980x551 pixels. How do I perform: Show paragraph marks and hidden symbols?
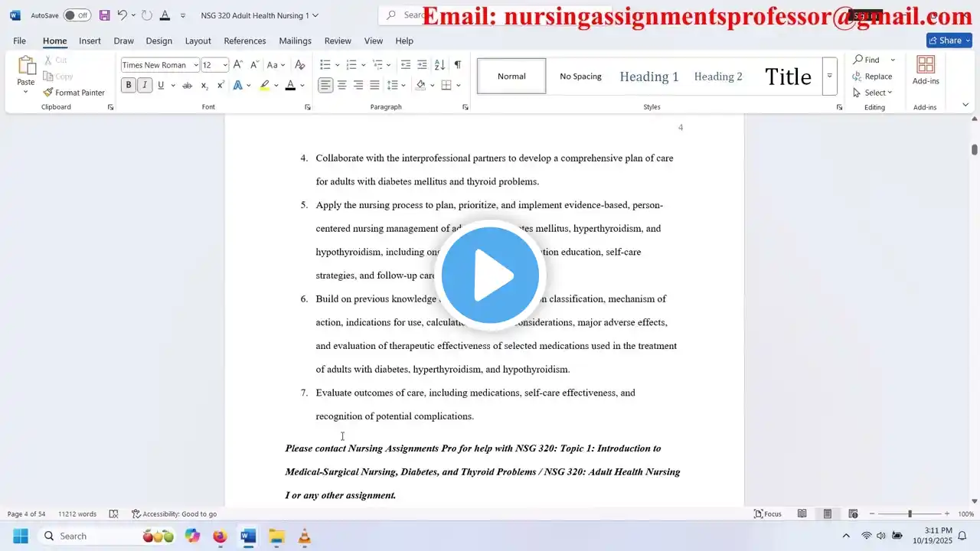457,65
